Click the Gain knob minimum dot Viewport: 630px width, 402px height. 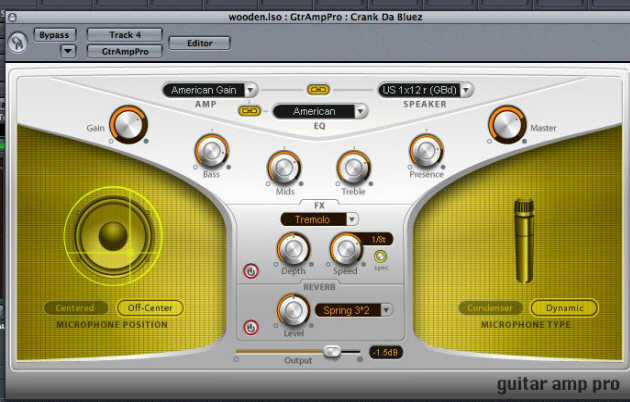[x=111, y=141]
